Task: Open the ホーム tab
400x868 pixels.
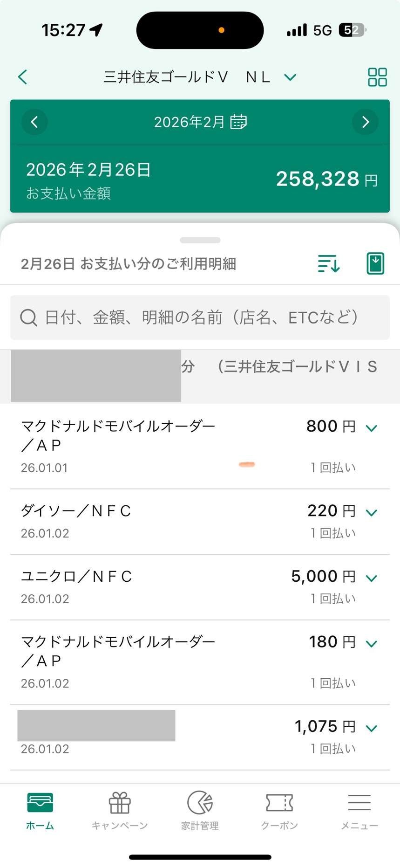Action: [x=40, y=811]
